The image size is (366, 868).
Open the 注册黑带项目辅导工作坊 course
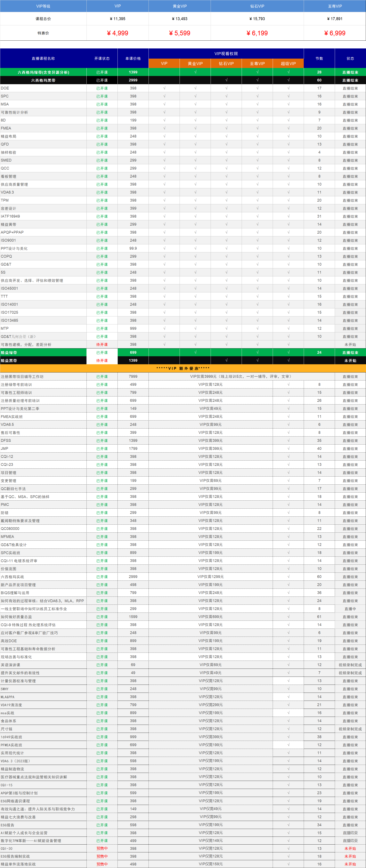click(22, 377)
